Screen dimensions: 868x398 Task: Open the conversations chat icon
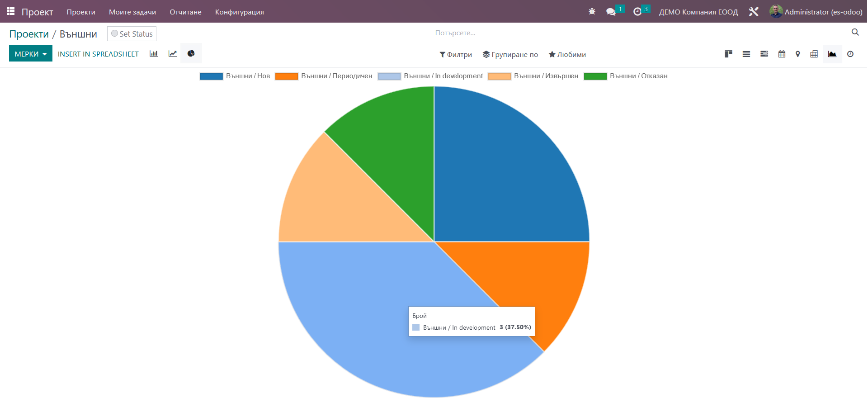click(611, 12)
